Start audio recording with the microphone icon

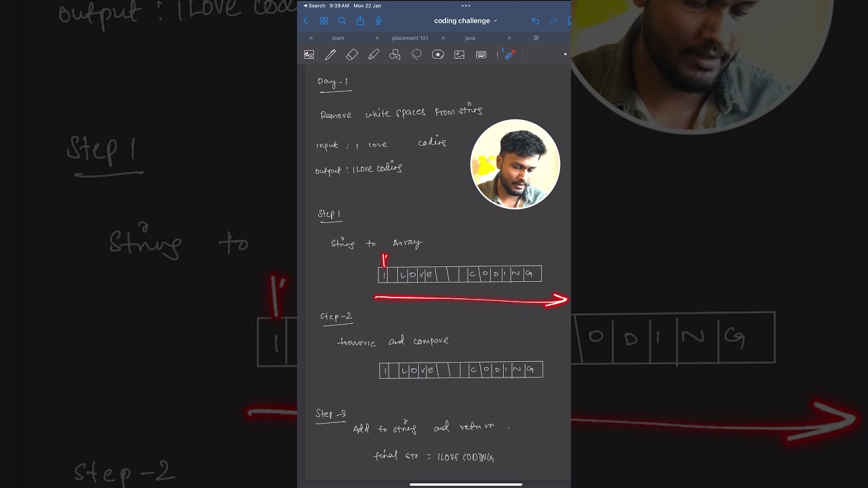tap(378, 21)
